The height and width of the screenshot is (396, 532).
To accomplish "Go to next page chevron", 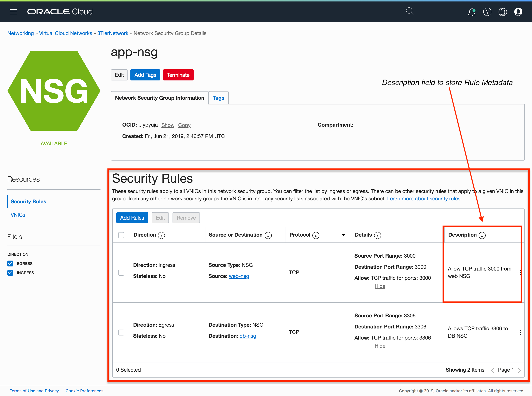I will (x=519, y=370).
